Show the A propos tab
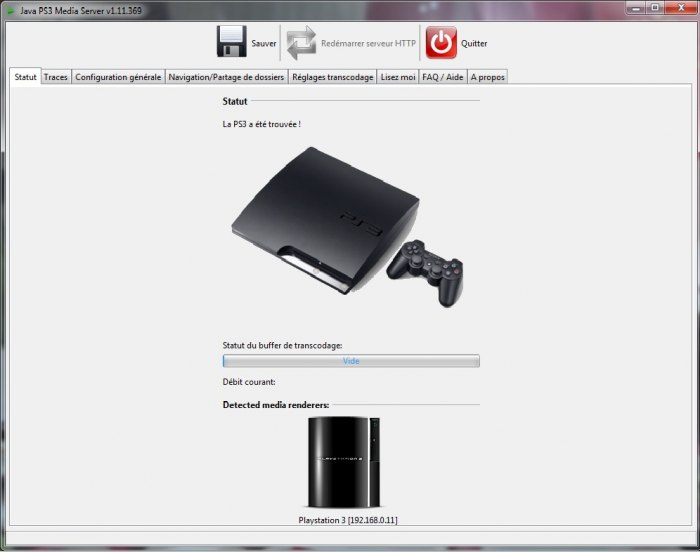This screenshot has height=552, width=700. click(x=488, y=77)
